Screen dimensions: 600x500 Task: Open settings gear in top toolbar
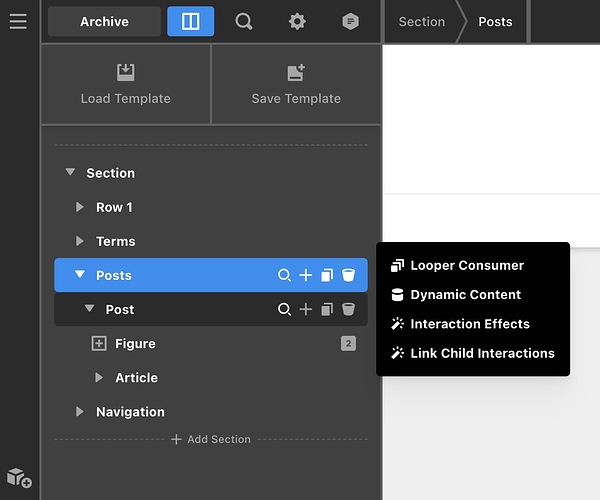(297, 21)
